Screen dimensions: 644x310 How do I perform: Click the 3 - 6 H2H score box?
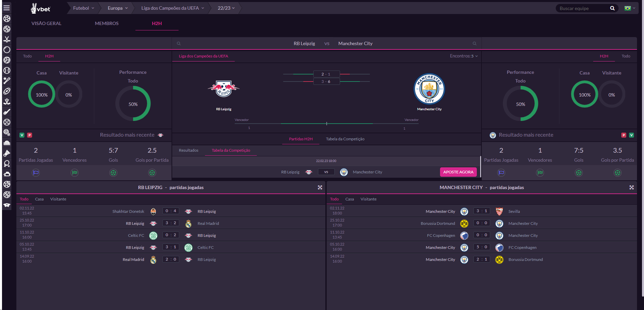(x=326, y=82)
